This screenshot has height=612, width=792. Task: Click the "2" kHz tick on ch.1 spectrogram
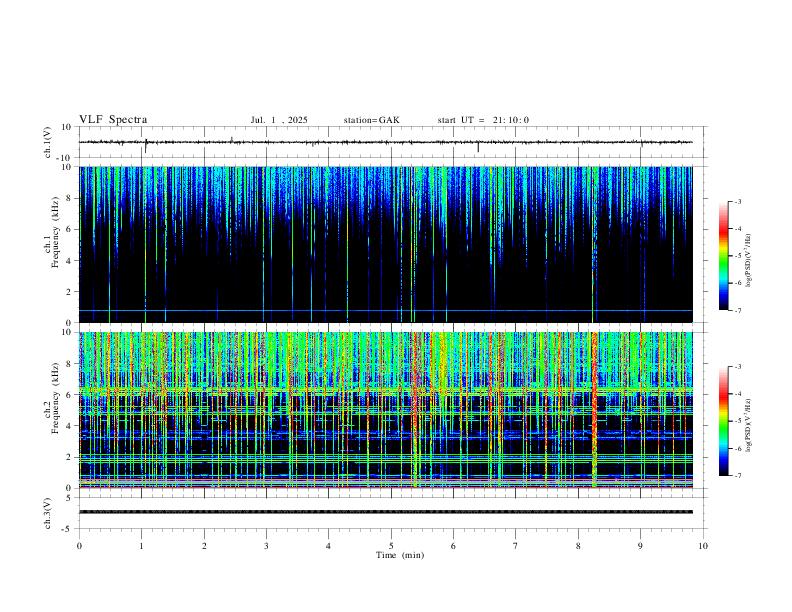(x=70, y=291)
